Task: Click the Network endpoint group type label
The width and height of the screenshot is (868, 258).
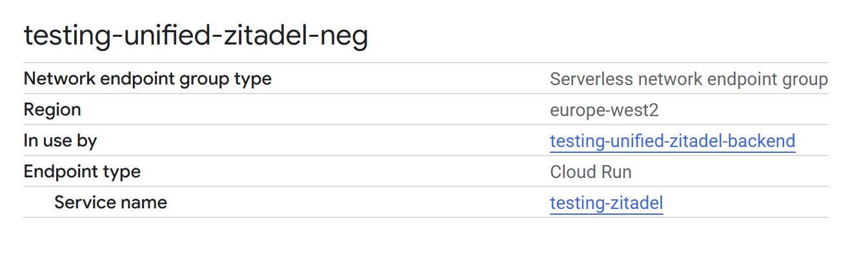Action: tap(147, 79)
